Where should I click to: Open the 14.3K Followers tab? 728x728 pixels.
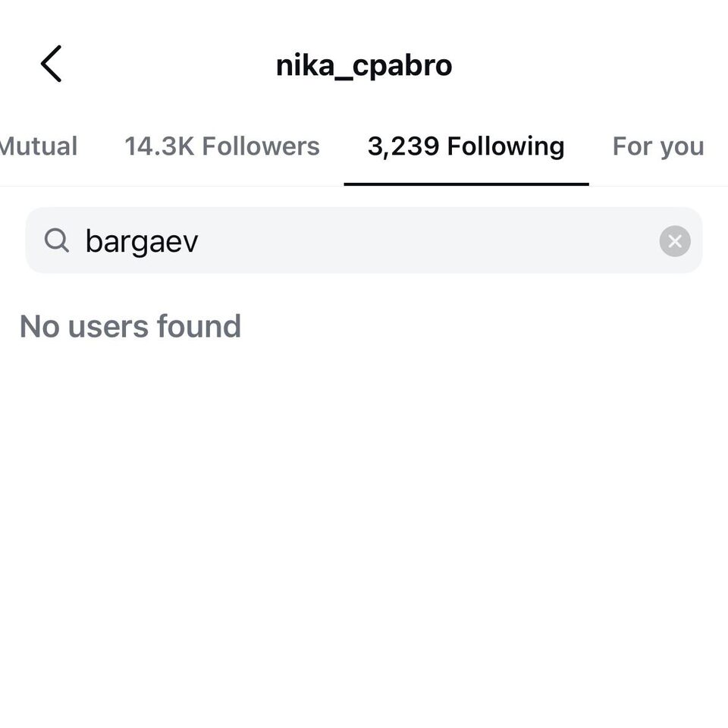click(222, 146)
